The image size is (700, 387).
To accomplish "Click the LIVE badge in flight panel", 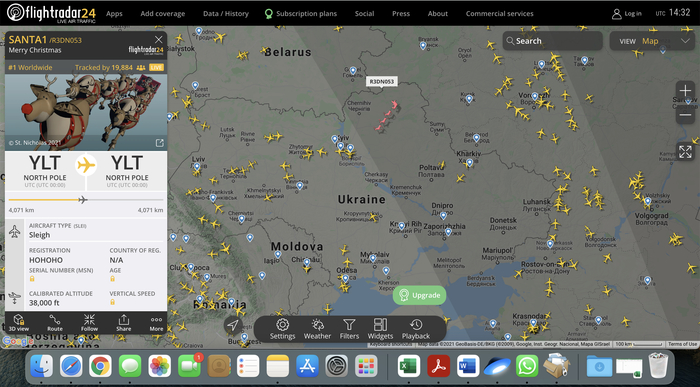I will click(x=156, y=67).
